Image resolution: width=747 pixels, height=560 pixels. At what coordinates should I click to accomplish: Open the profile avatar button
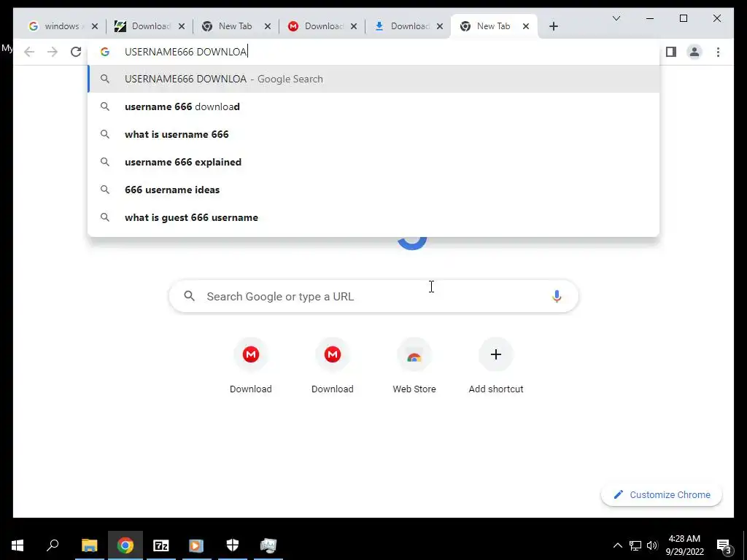[694, 52]
